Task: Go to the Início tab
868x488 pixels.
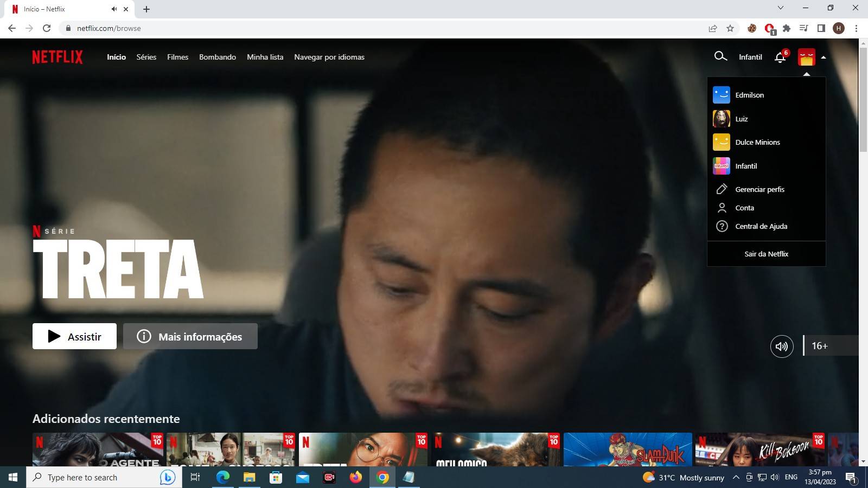Action: pos(116,57)
